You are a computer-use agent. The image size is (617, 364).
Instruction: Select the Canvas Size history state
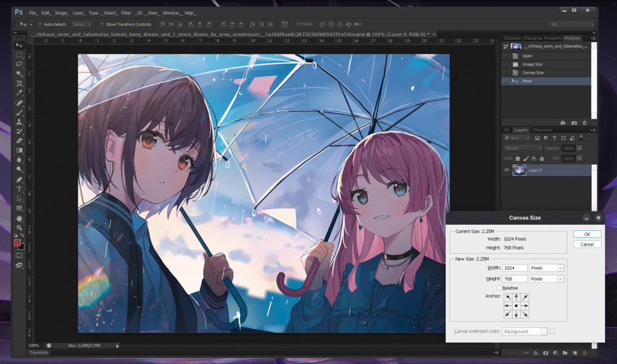tap(546, 72)
